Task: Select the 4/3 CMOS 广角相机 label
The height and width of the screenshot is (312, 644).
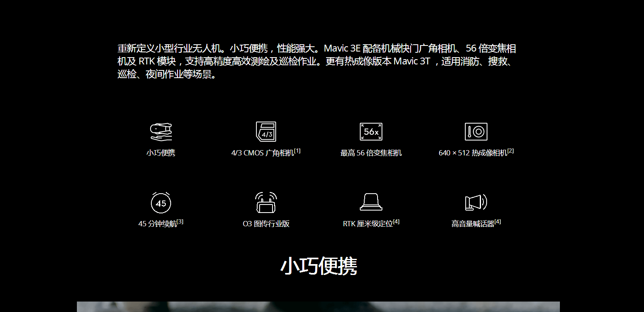Action: click(x=263, y=153)
